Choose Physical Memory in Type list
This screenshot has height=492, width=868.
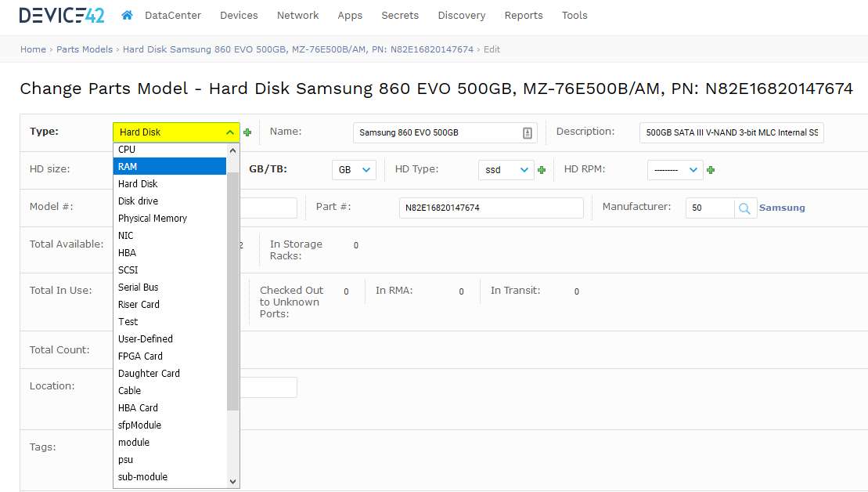pyautogui.click(x=170, y=218)
